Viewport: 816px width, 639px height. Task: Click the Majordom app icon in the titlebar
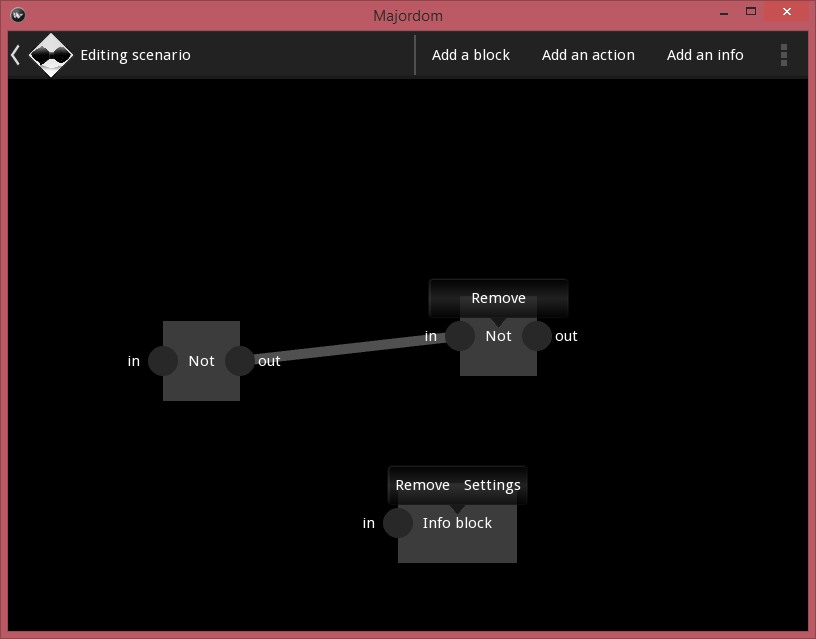(16, 15)
